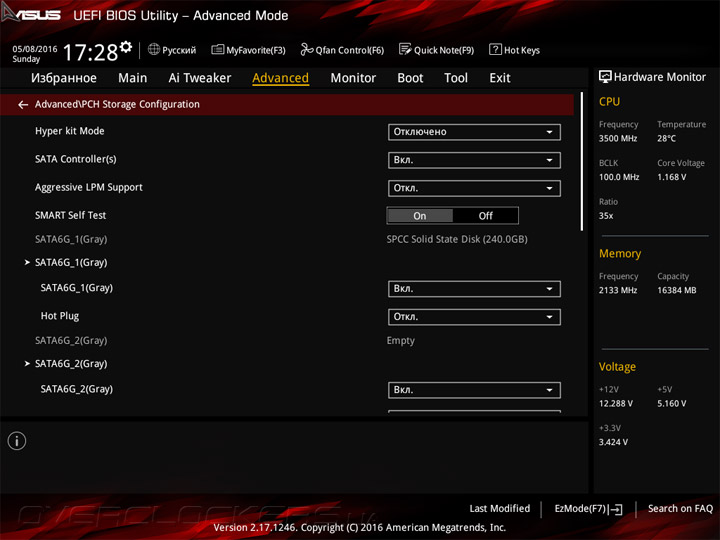Open the Boot tab

pos(410,78)
